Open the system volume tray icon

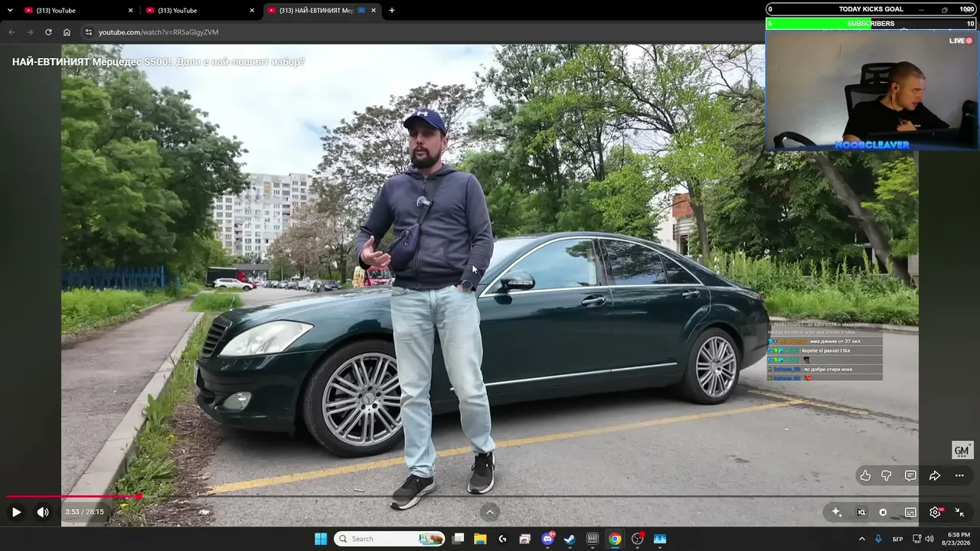(x=929, y=539)
